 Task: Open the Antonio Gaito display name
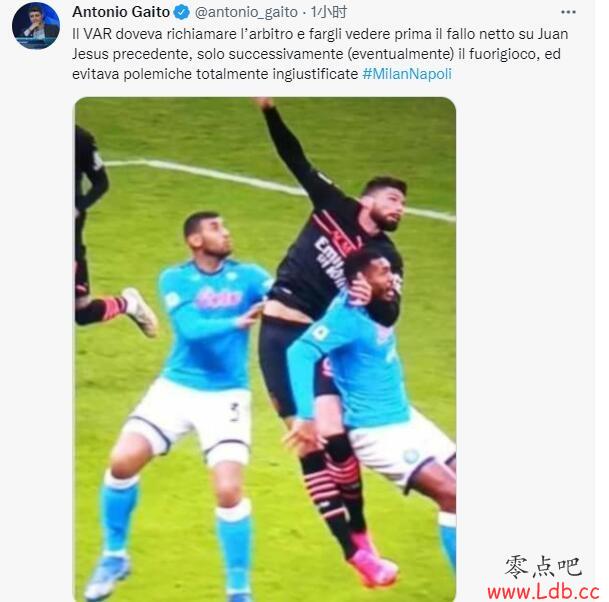click(x=121, y=12)
